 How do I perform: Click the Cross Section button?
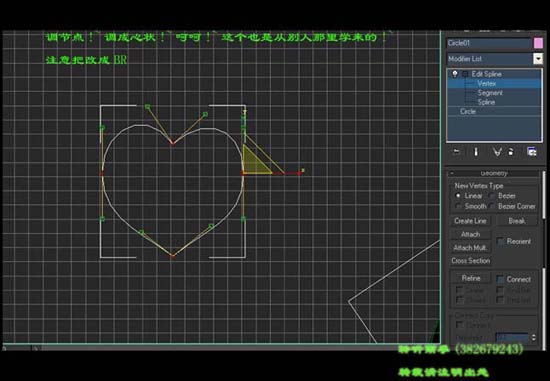pos(470,261)
